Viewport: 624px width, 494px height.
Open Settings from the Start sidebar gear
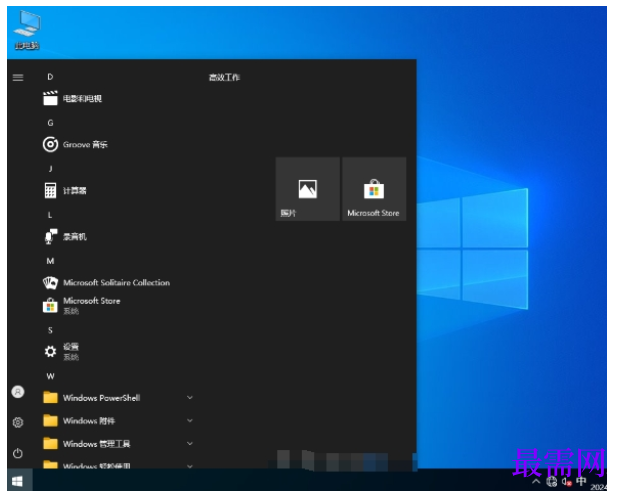(x=18, y=422)
